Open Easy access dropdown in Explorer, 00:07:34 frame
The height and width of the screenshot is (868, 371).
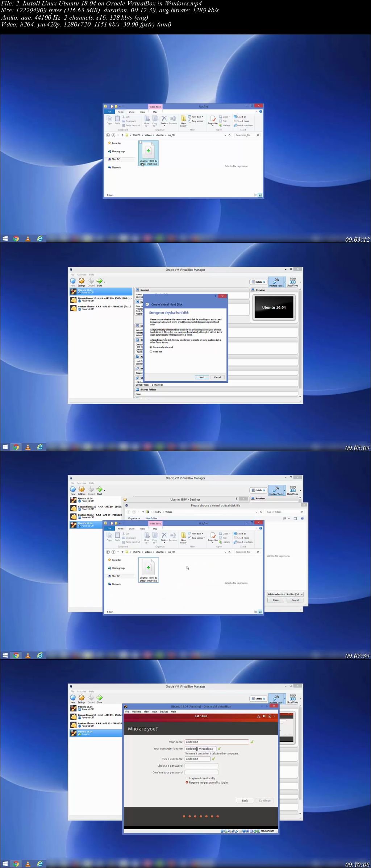point(197,538)
